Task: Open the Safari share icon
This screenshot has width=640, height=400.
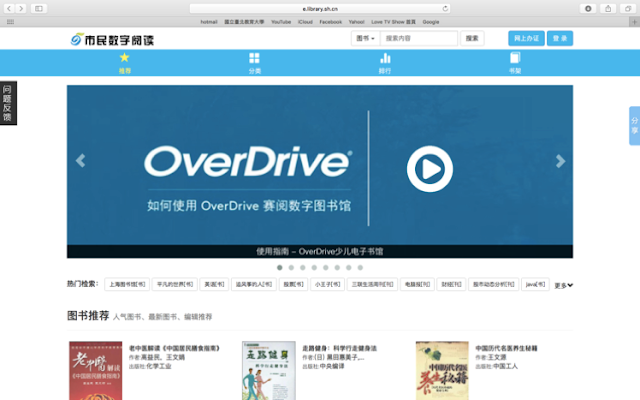Action: [608, 8]
